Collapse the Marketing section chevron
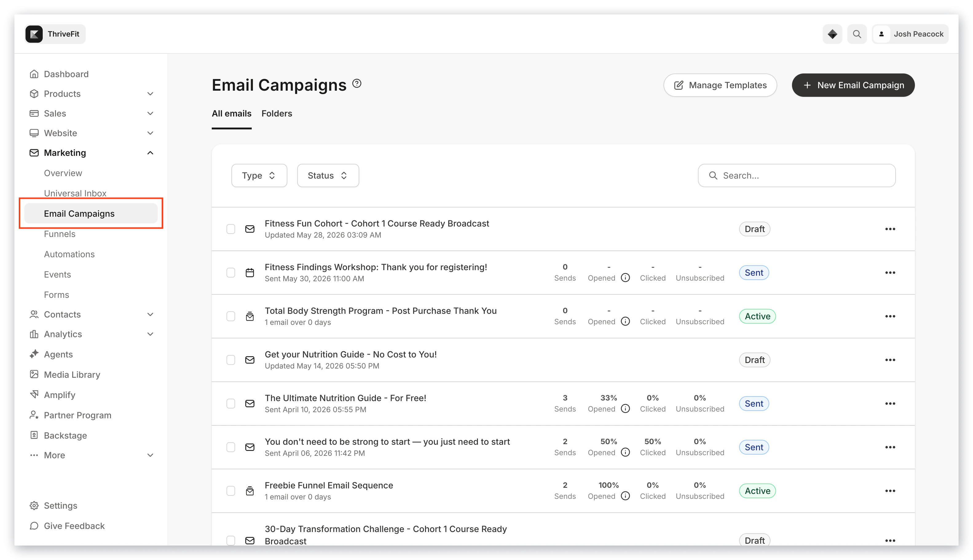The image size is (973, 560). 150,153
